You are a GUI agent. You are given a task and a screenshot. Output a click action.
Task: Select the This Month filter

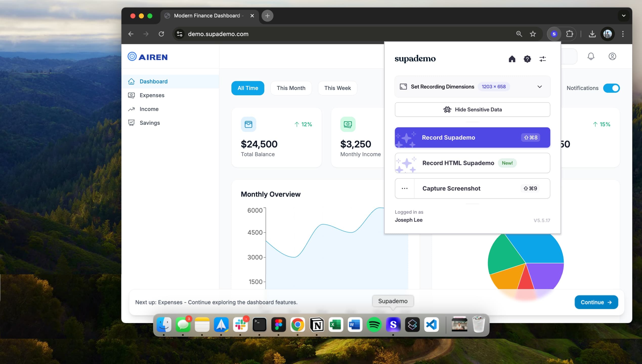[291, 88]
